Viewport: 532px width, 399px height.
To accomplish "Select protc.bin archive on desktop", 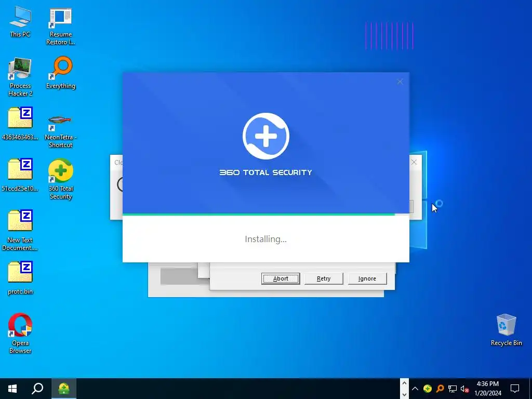I will pos(20,278).
